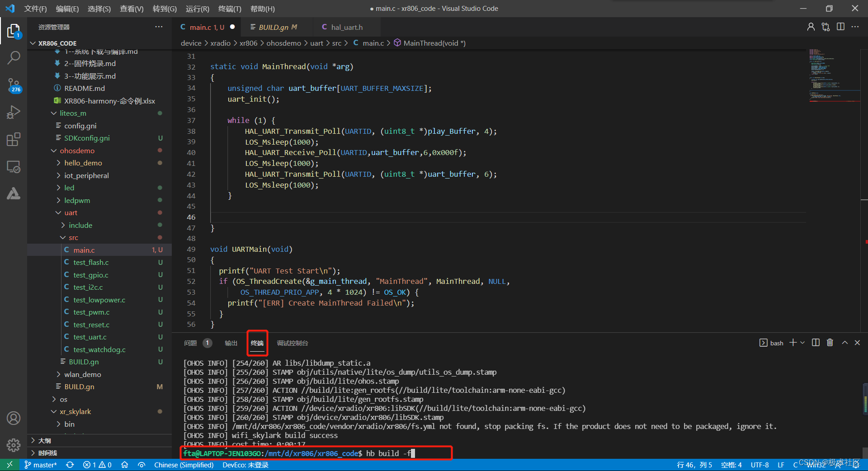
Task: Change language mode Chinese (Simplified) in status bar
Action: pos(184,465)
